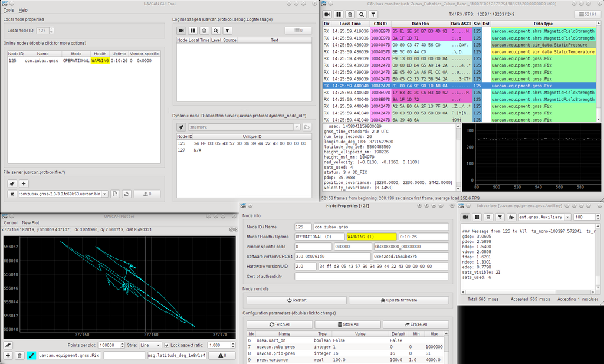Open the plot Style Line dropdown

pyautogui.click(x=150, y=345)
